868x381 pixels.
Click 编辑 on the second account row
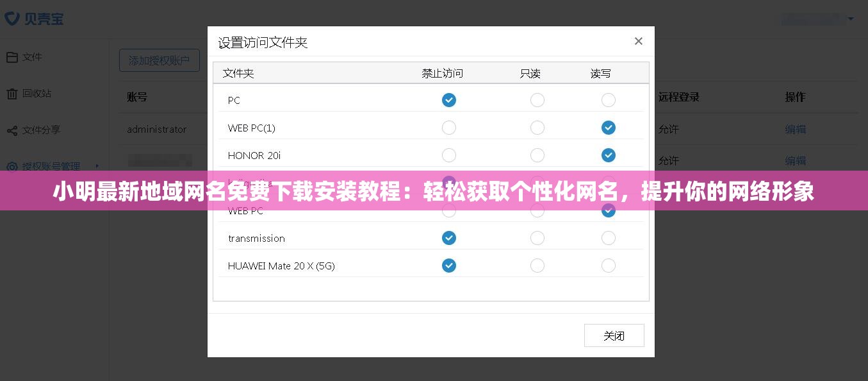point(796,161)
